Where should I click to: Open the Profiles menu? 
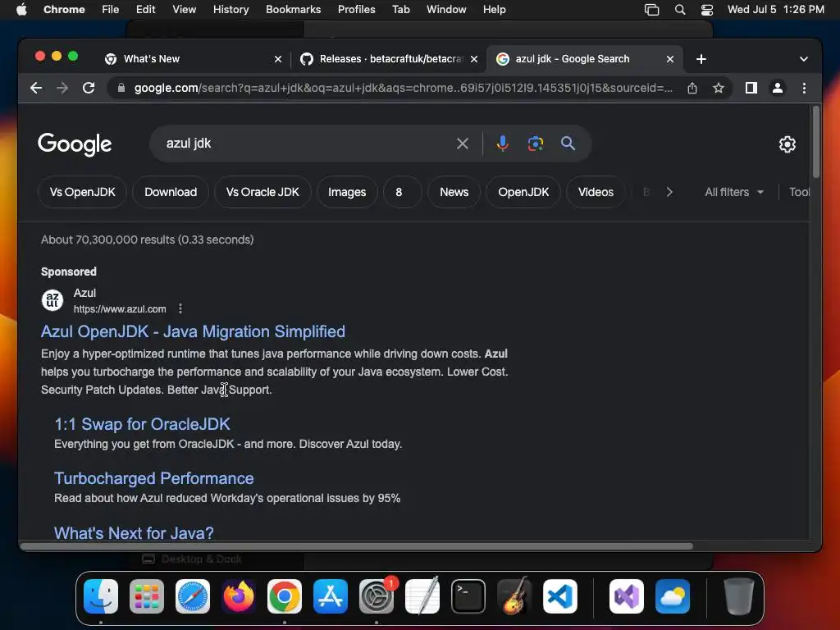tap(356, 10)
